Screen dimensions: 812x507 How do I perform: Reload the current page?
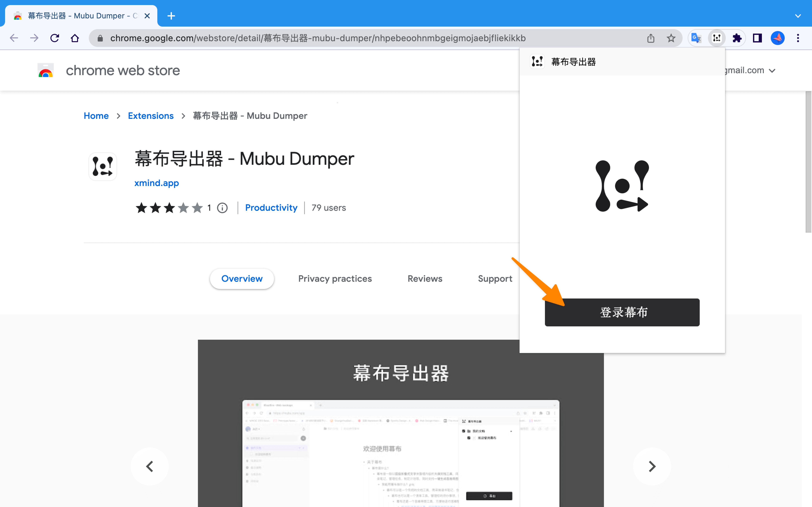coord(55,38)
